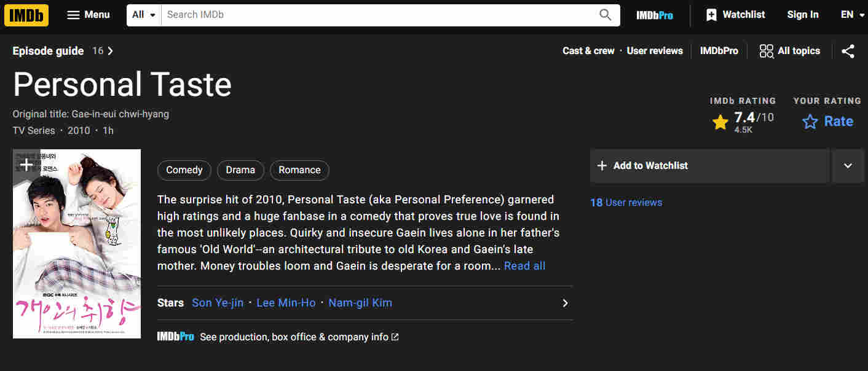Image resolution: width=868 pixels, height=371 pixels.
Task: Open Nam-gil Kim's profile
Action: [x=360, y=303]
